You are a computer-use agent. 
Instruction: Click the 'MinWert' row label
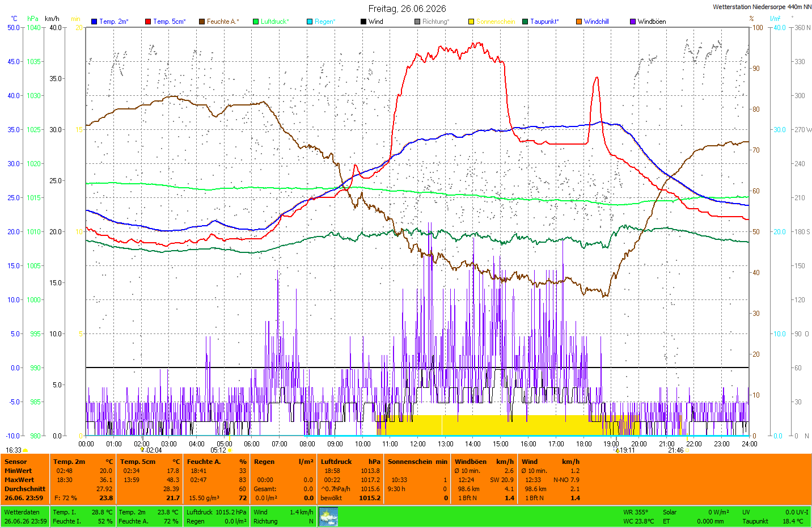pyautogui.click(x=18, y=471)
